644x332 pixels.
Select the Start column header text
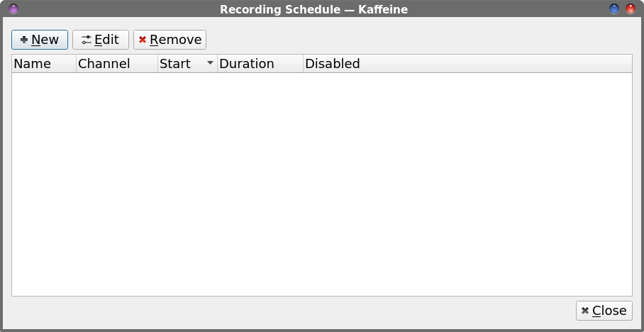[x=175, y=64]
